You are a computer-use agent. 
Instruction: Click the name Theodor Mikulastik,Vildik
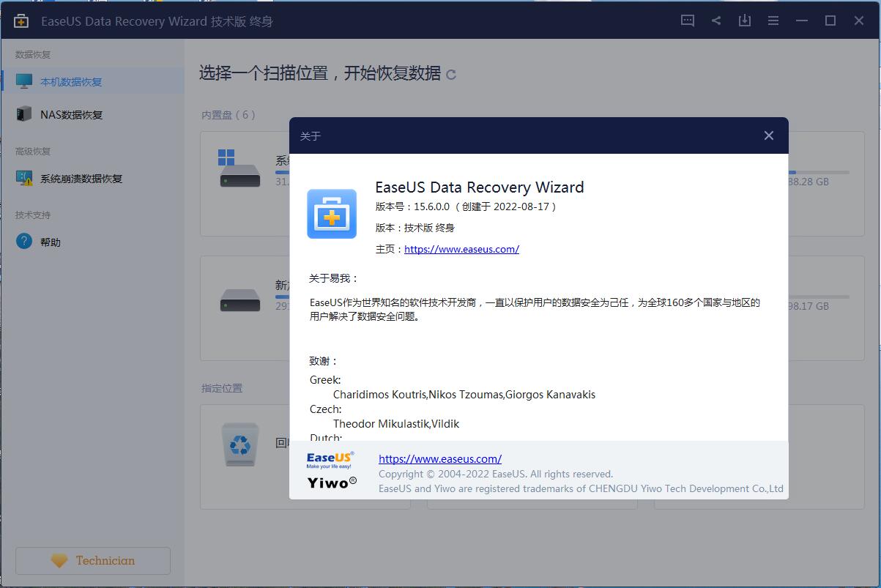pyautogui.click(x=396, y=424)
